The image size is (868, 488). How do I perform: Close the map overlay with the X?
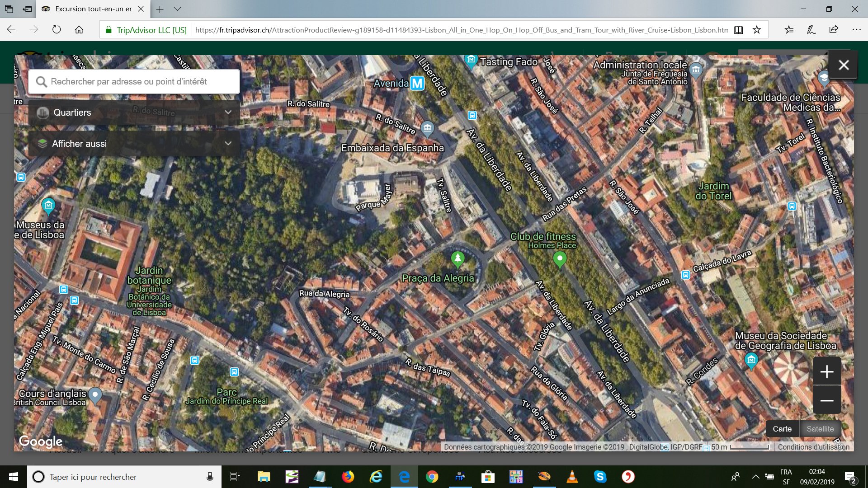[x=843, y=65]
